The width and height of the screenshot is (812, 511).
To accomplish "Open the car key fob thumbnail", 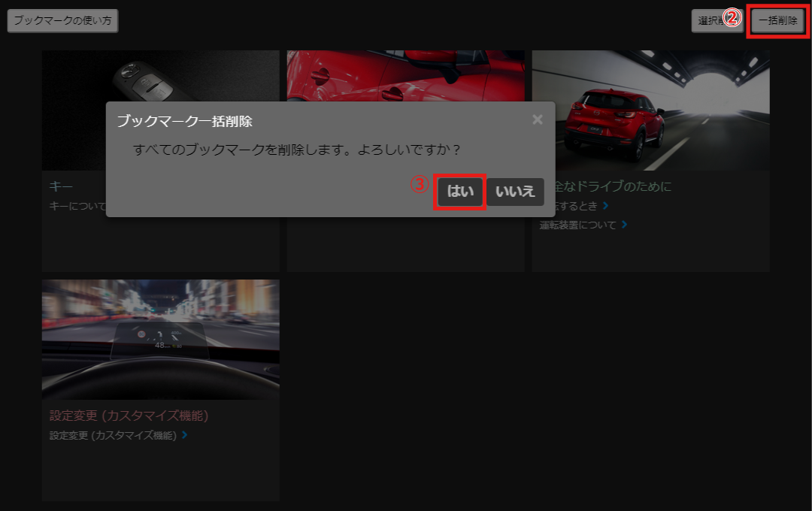I will click(160, 77).
